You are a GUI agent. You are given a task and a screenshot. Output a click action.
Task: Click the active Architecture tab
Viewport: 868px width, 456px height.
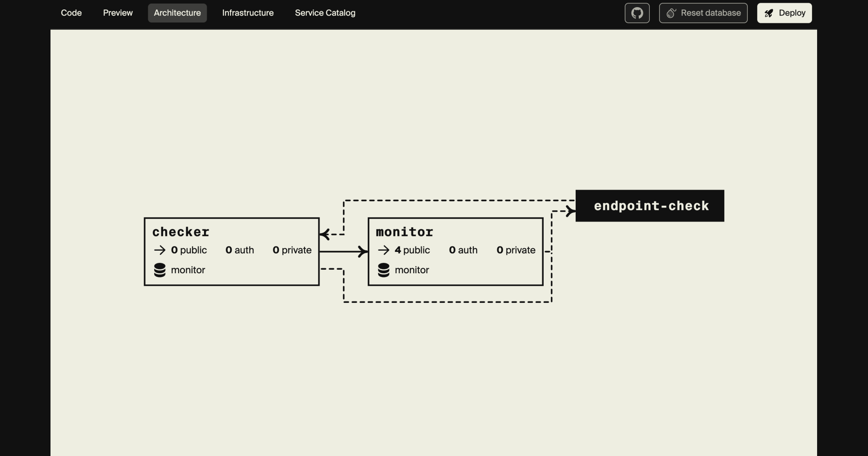coord(177,13)
